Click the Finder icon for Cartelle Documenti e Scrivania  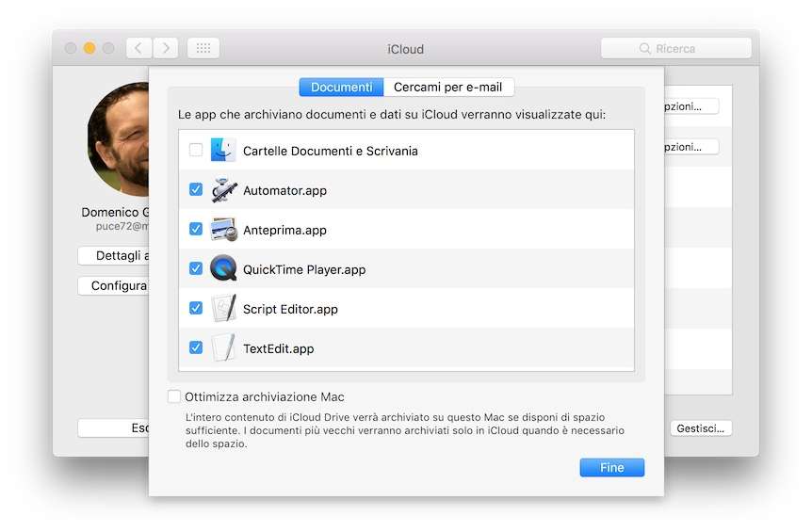[223, 151]
